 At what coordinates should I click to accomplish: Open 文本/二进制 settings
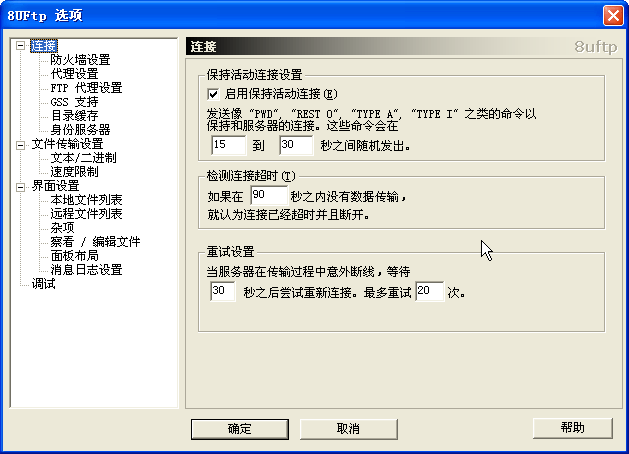(x=83, y=158)
